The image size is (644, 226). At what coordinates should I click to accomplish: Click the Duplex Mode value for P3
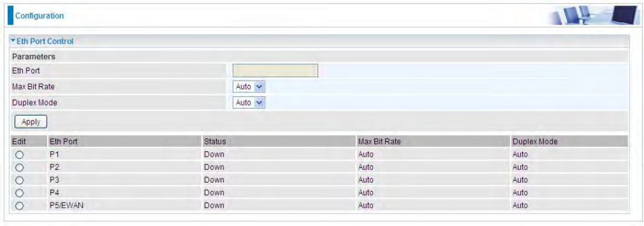point(520,180)
